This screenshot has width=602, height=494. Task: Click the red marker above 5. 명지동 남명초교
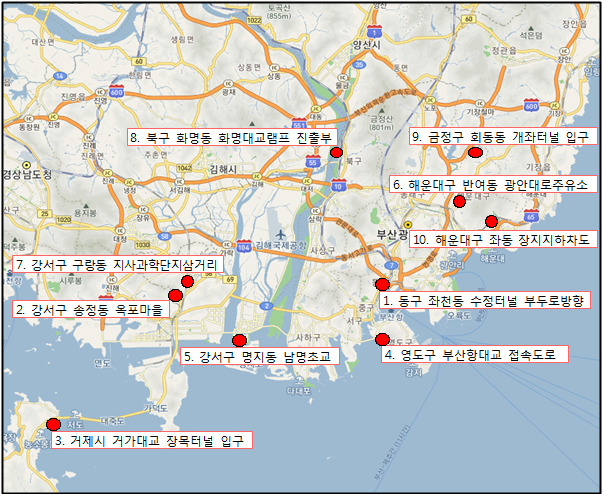pos(240,340)
